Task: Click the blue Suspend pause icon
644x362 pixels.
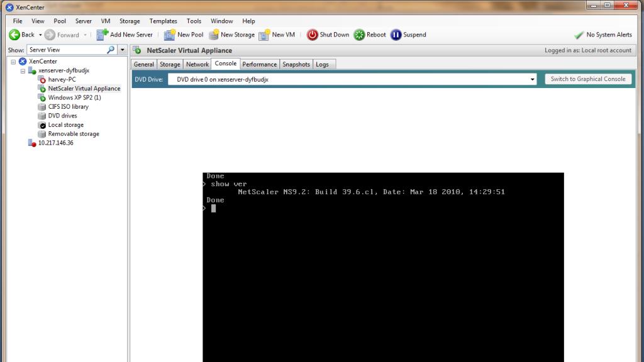Action: pos(396,35)
